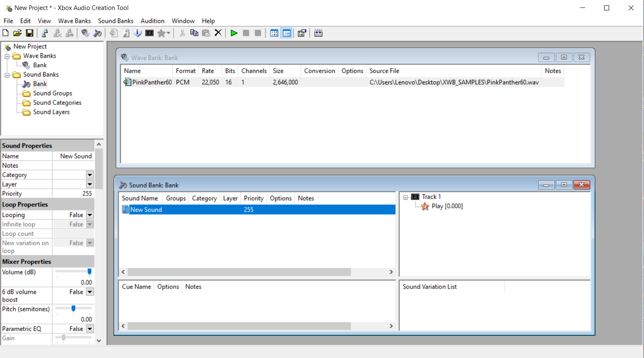644x358 pixels.
Task: Click the Volume (dB) slider handle
Action: [x=89, y=272]
